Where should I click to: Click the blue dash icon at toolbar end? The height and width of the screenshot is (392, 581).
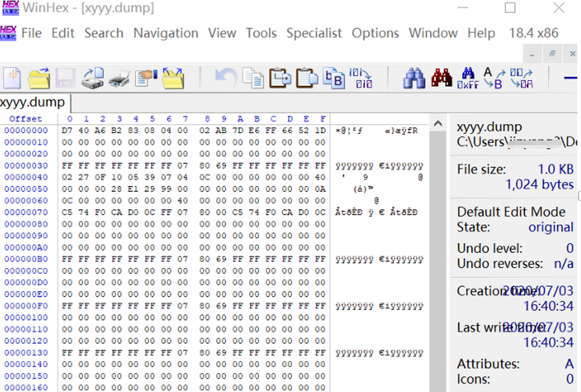coord(570,78)
